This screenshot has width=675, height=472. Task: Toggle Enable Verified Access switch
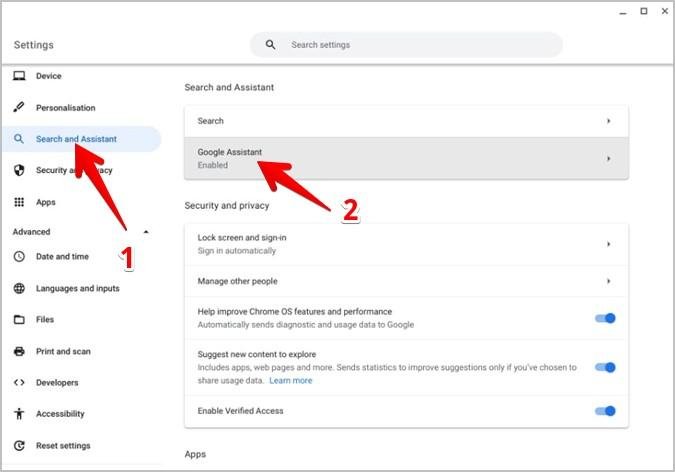coord(605,411)
